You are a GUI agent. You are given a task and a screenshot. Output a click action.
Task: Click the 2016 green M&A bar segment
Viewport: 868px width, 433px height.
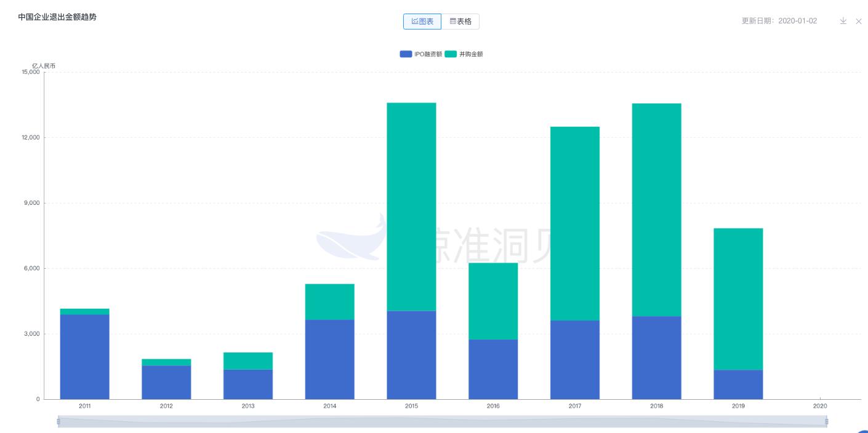(x=493, y=301)
